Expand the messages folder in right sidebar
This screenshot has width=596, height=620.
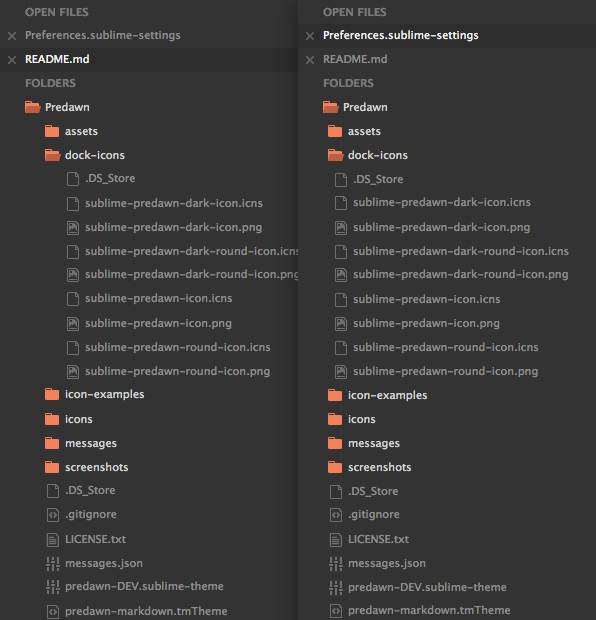[x=335, y=444]
